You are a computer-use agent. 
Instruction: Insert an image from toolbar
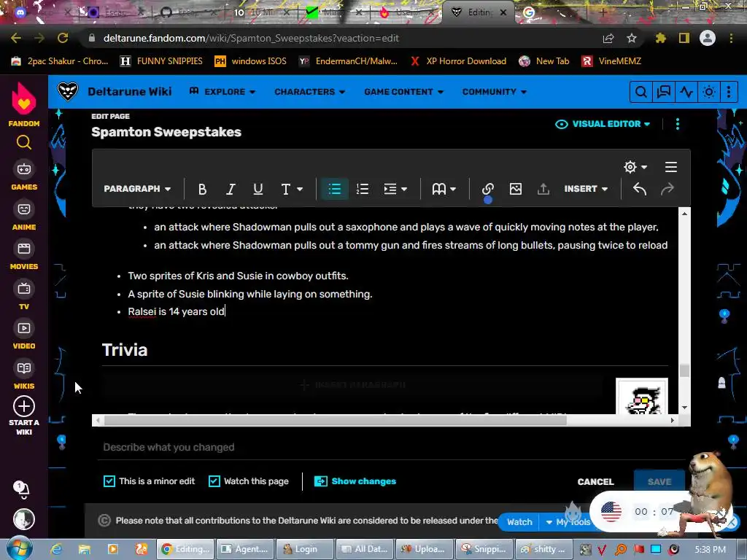[x=516, y=189]
